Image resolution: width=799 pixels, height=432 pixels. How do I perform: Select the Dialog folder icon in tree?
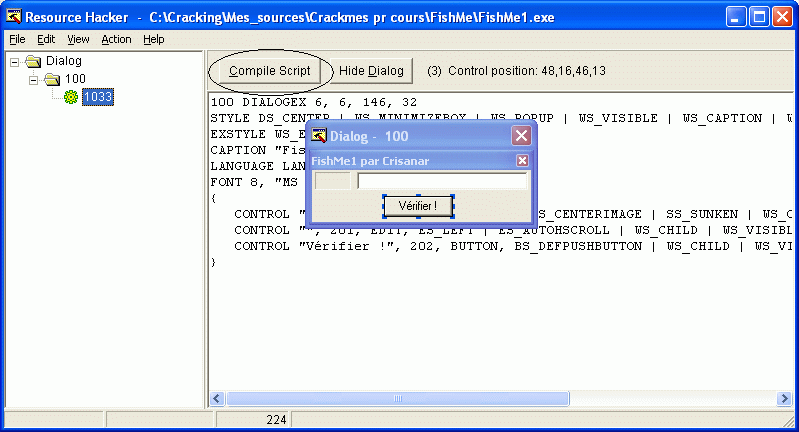[x=33, y=62]
